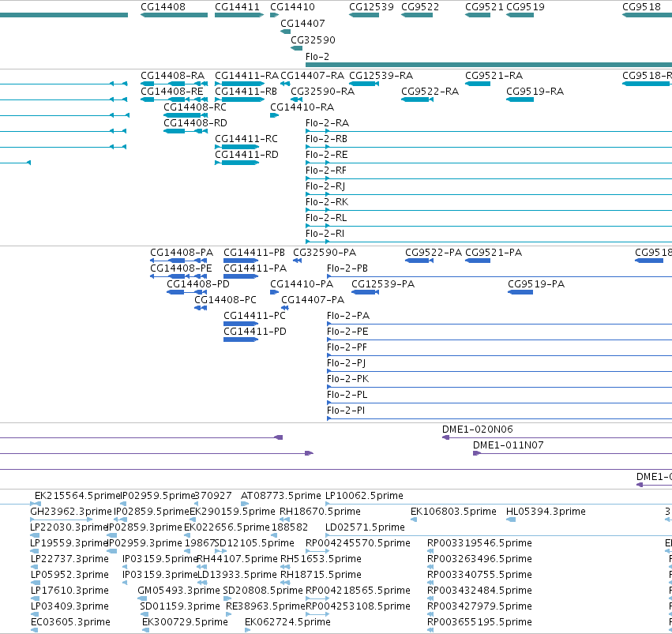The image size is (672, 634).
Task: Select protein CG9522-PA label
Action: tap(434, 253)
